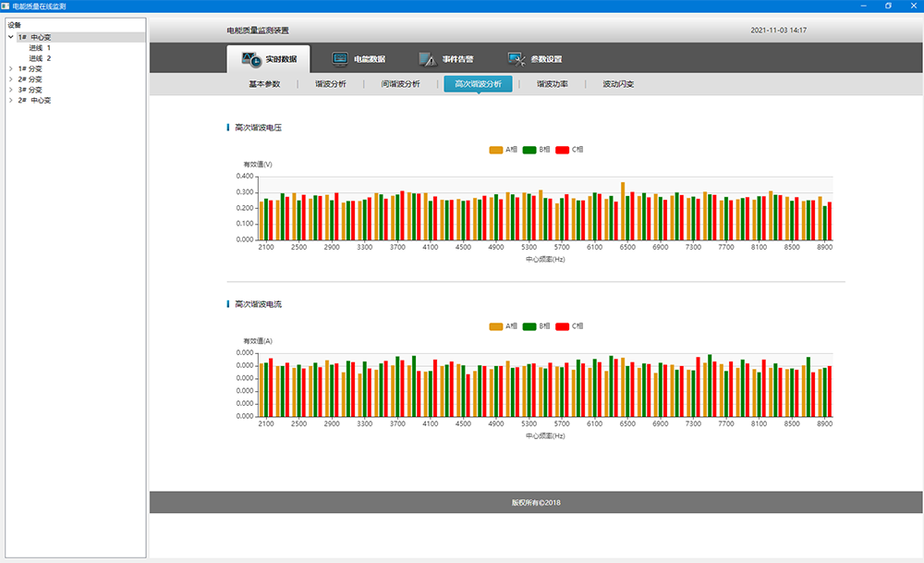Switch to the 谐波分析 sub-tab
The width and height of the screenshot is (924, 563).
coord(331,84)
